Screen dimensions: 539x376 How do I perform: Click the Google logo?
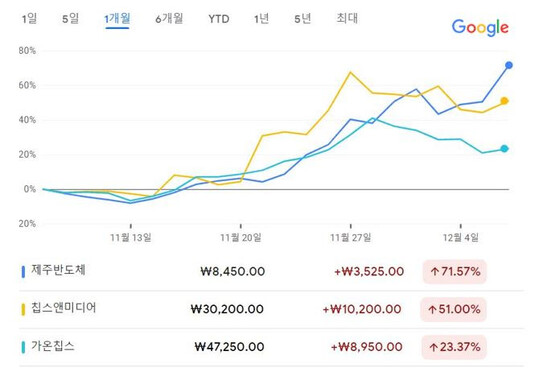(480, 27)
